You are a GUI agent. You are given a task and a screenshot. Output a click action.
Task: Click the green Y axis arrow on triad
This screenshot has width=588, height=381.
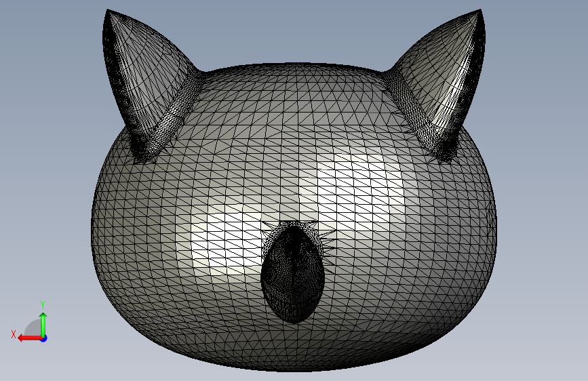coord(43,324)
